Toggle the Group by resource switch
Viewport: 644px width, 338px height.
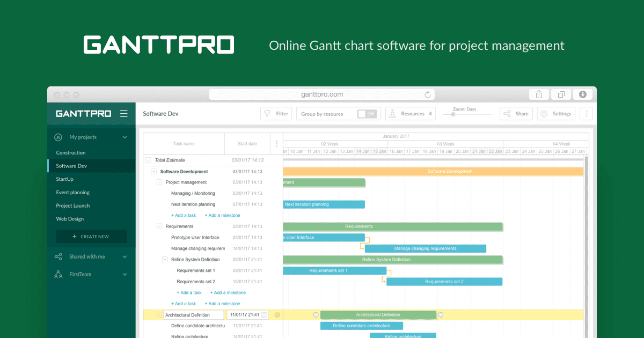coord(367,114)
